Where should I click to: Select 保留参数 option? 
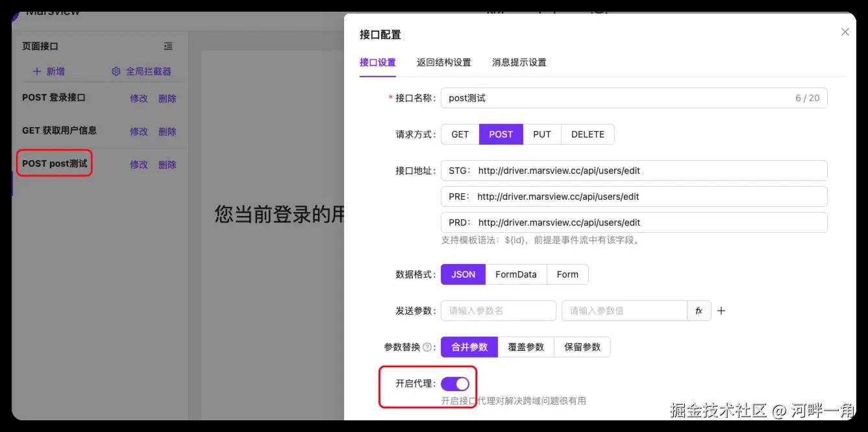pos(582,347)
